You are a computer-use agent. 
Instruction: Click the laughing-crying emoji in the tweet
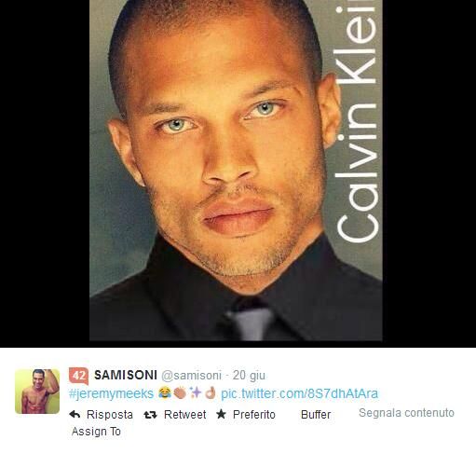[165, 393]
